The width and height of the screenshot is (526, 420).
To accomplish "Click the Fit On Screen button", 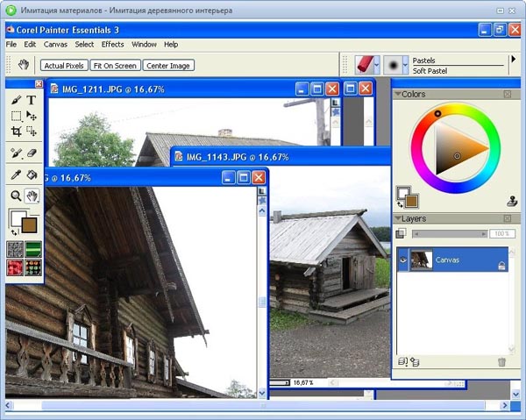I will (114, 66).
